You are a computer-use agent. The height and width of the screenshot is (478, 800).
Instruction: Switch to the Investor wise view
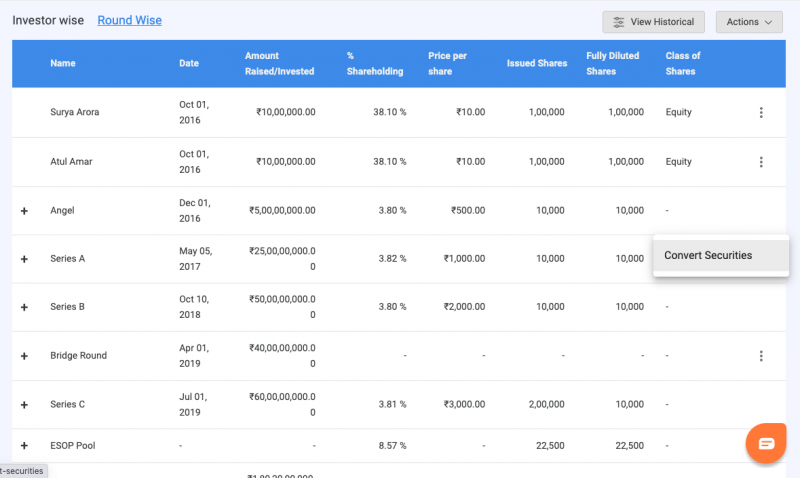tap(48, 20)
